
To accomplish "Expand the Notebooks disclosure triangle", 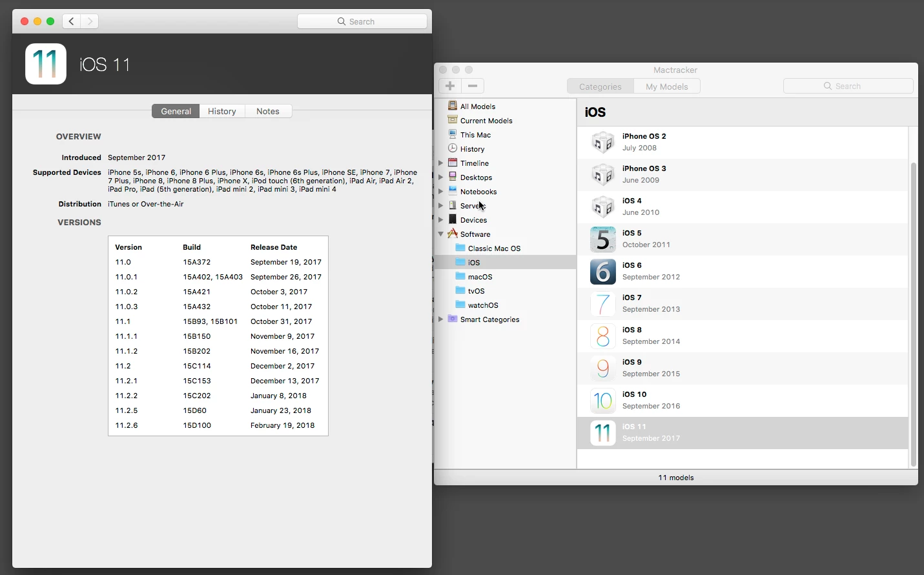I will tap(441, 192).
